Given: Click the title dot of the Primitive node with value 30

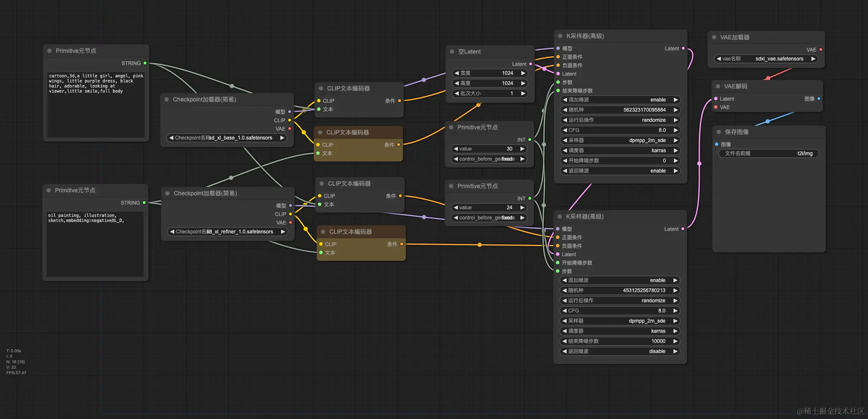Looking at the screenshot, I should (x=451, y=127).
